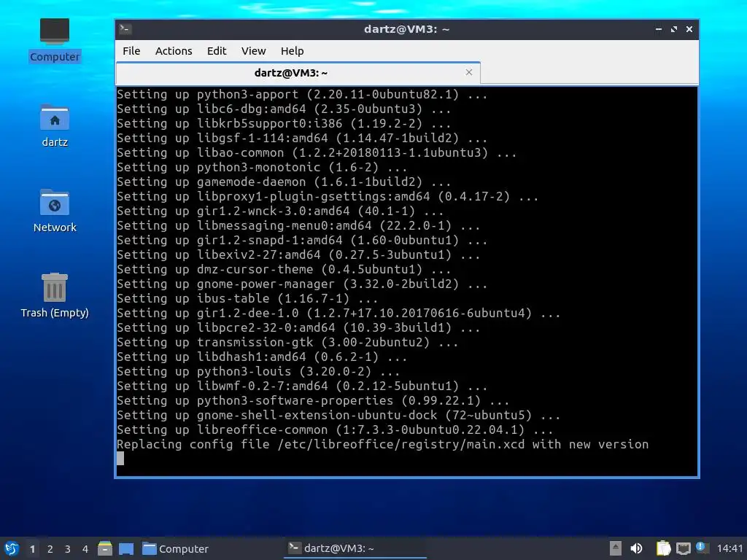This screenshot has height=560, width=747.
Task: Click the terminal cursor block
Action: pyautogui.click(x=120, y=459)
